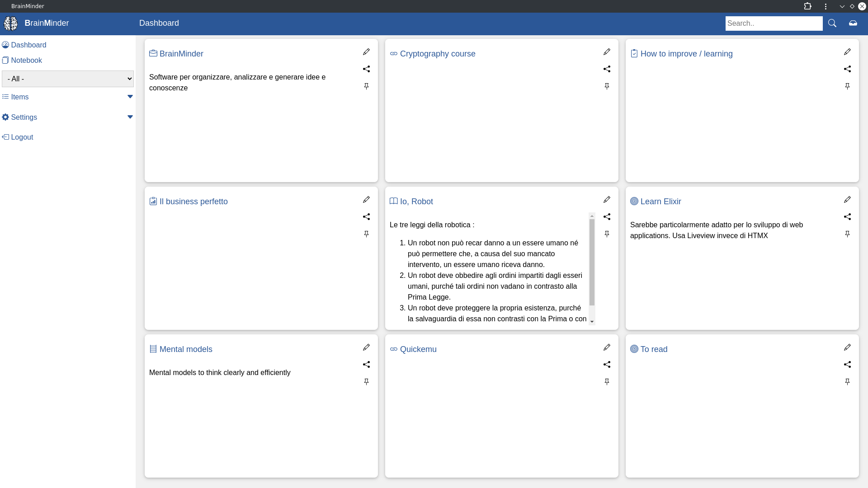Screen dimensions: 868x488
Task: Edit the Learn Elixir card
Action: (847, 200)
